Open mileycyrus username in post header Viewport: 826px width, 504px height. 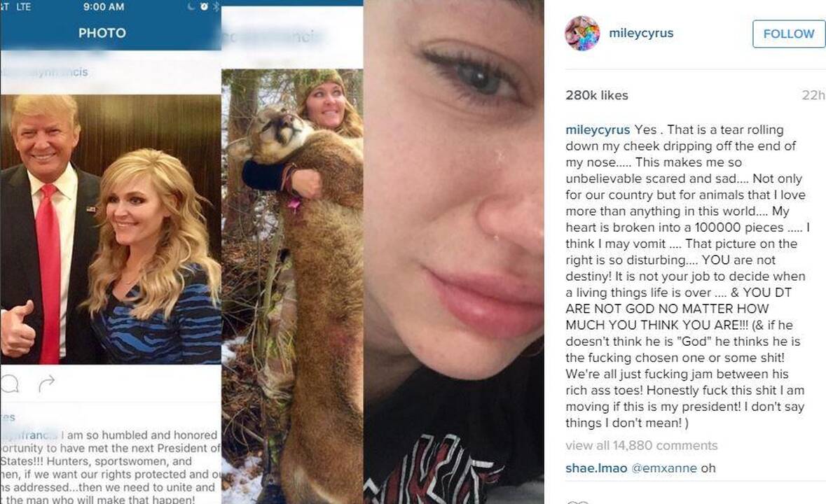[641, 33]
